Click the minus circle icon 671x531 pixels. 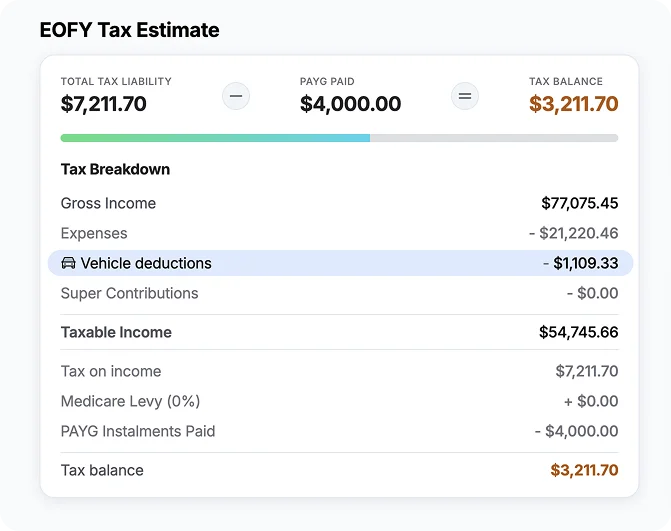coord(236,96)
